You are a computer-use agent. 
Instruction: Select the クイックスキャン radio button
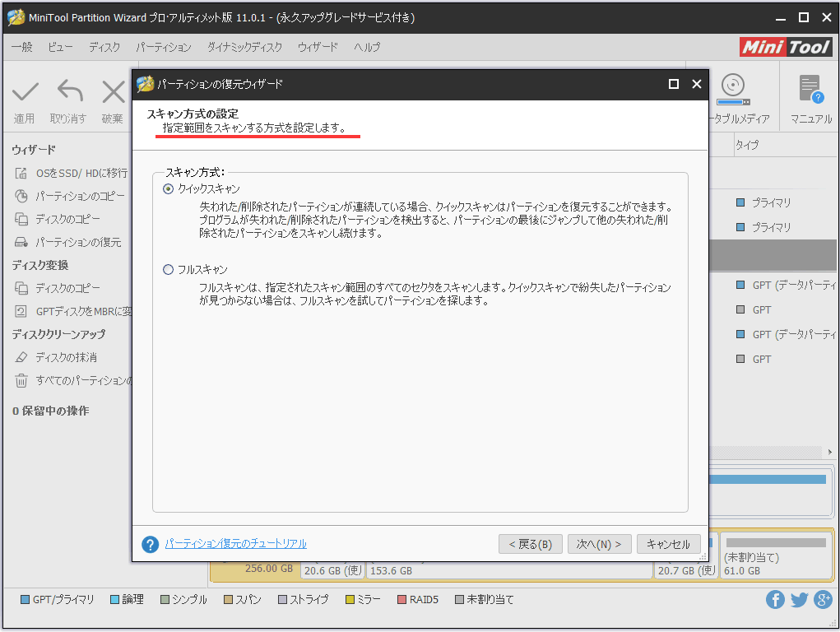point(167,187)
